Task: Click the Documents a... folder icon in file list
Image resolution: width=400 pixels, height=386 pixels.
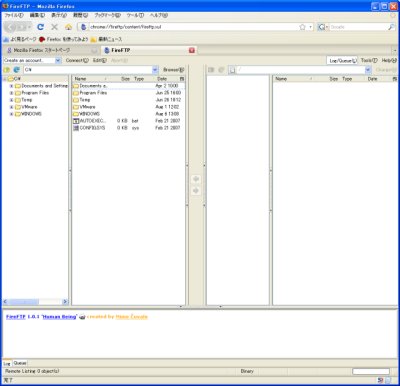Action: 76,86
